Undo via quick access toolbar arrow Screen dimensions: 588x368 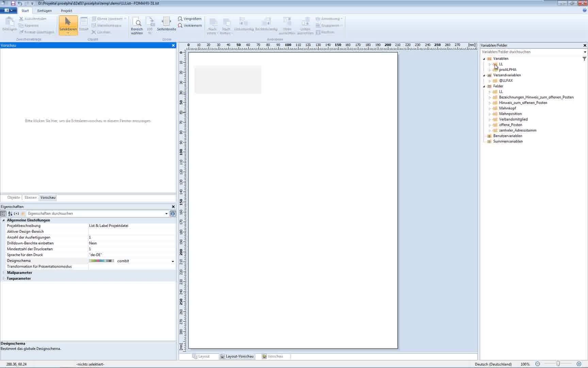(x=20, y=3)
